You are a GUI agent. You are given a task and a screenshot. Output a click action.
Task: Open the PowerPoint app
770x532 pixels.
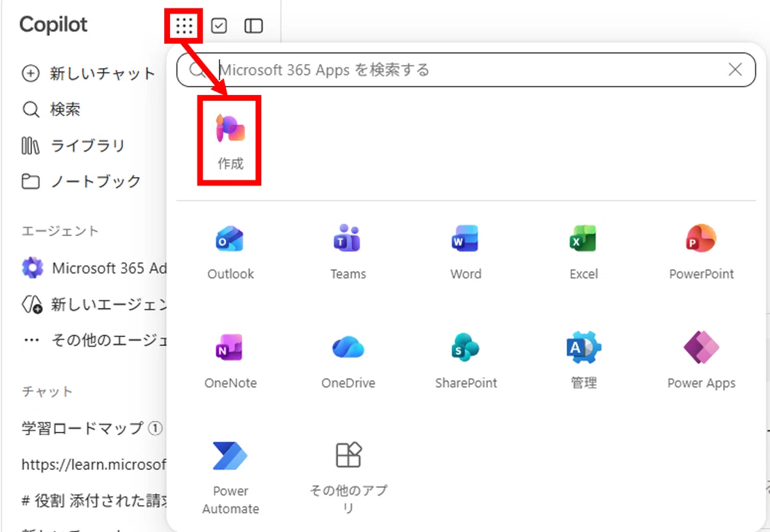point(701,252)
